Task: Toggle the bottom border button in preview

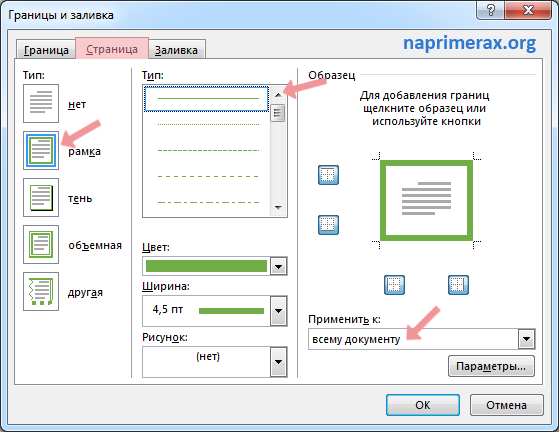Action: click(x=328, y=225)
